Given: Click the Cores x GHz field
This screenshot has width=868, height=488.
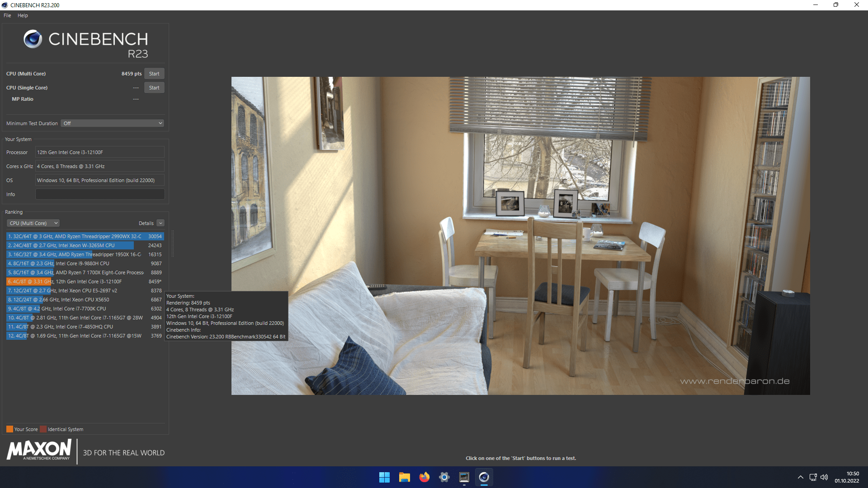Looking at the screenshot, I should pyautogui.click(x=100, y=166).
